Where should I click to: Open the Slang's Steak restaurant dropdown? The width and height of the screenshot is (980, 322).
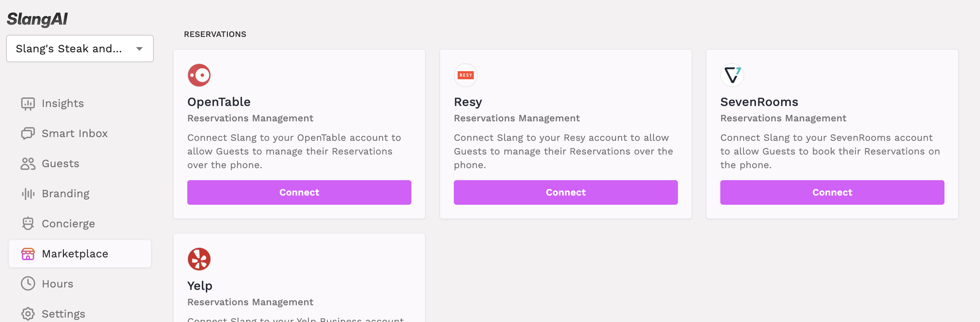pos(80,48)
